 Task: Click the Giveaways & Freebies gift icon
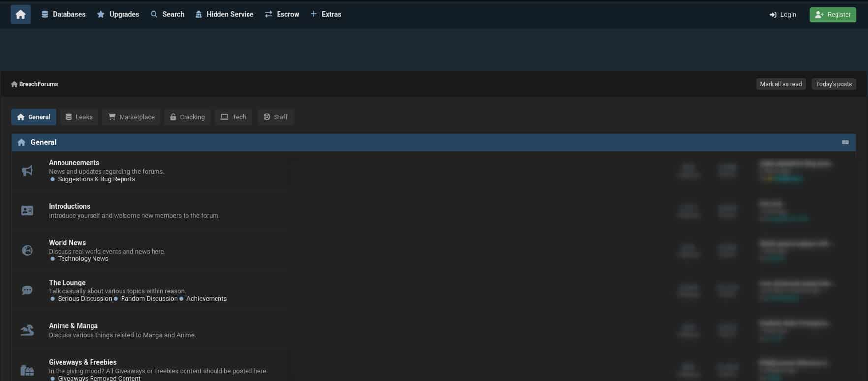(27, 370)
